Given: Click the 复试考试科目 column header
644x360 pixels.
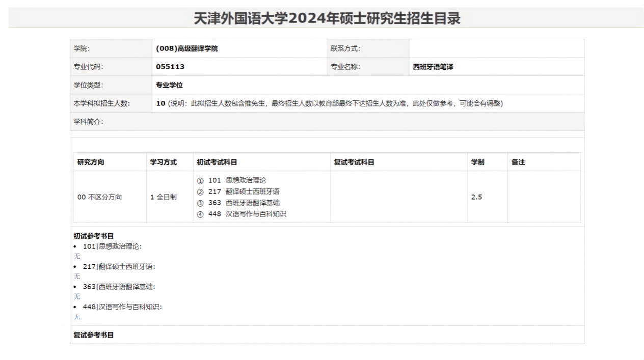Looking at the screenshot, I should tap(354, 162).
